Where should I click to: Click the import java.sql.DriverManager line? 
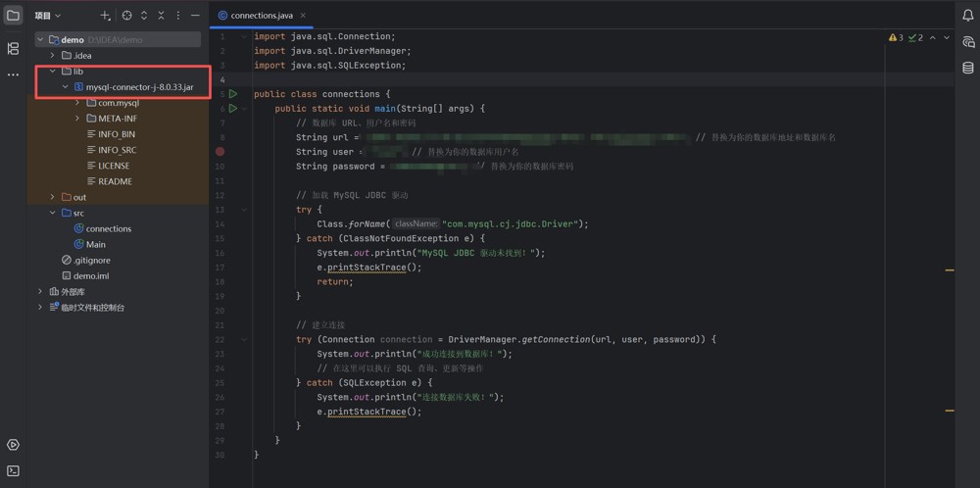[332, 51]
